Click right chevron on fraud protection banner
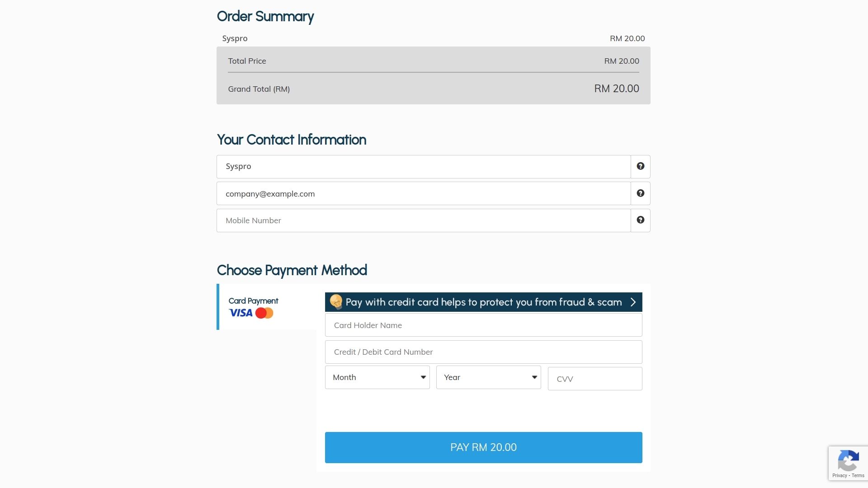 (x=633, y=302)
